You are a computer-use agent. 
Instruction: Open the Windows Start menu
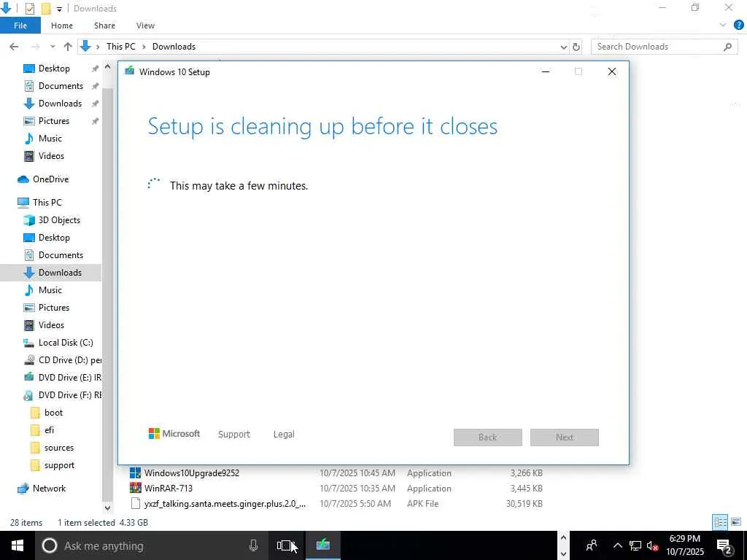tap(18, 545)
